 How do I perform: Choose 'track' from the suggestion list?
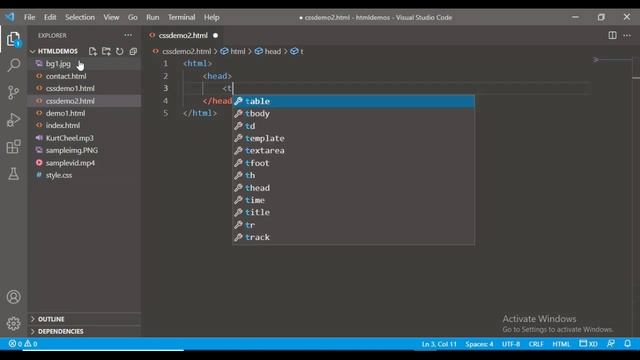(353, 237)
